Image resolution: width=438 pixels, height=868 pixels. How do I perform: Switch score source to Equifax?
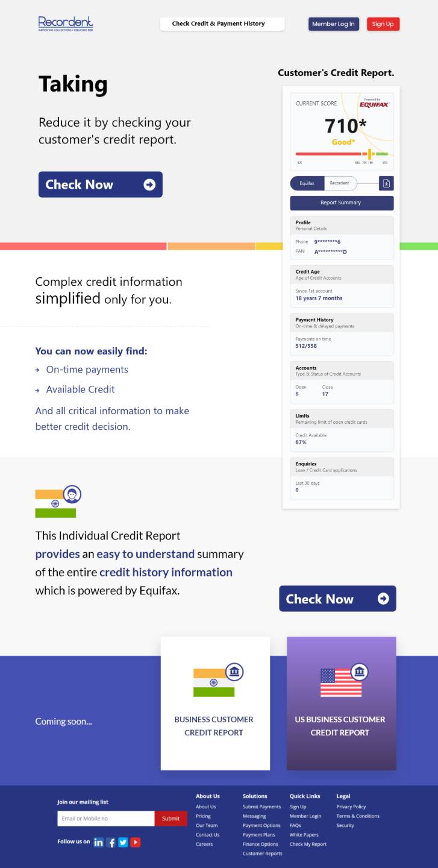[307, 183]
